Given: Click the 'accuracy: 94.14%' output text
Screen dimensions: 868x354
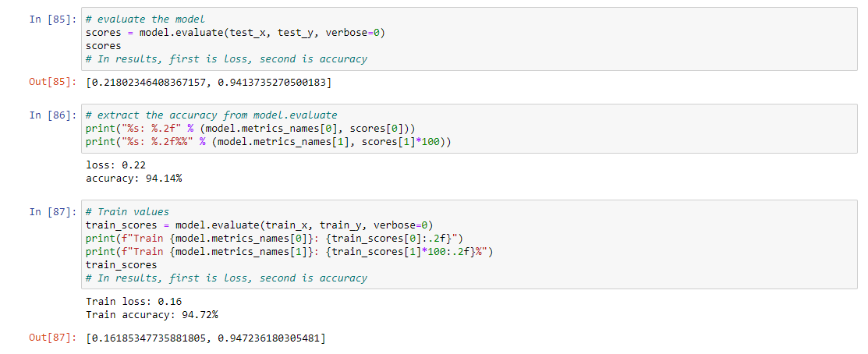Looking at the screenshot, I should (x=133, y=178).
